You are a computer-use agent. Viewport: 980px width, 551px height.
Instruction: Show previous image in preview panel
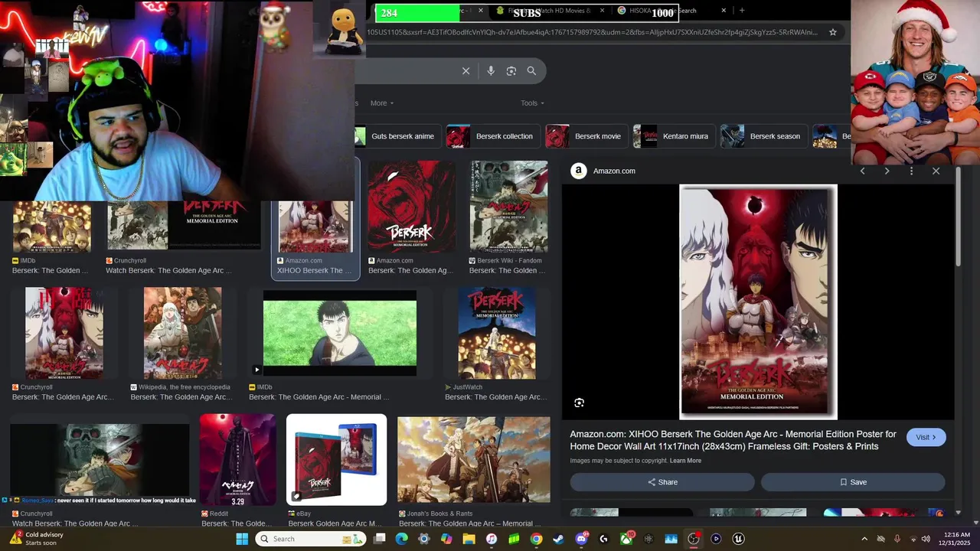(862, 171)
